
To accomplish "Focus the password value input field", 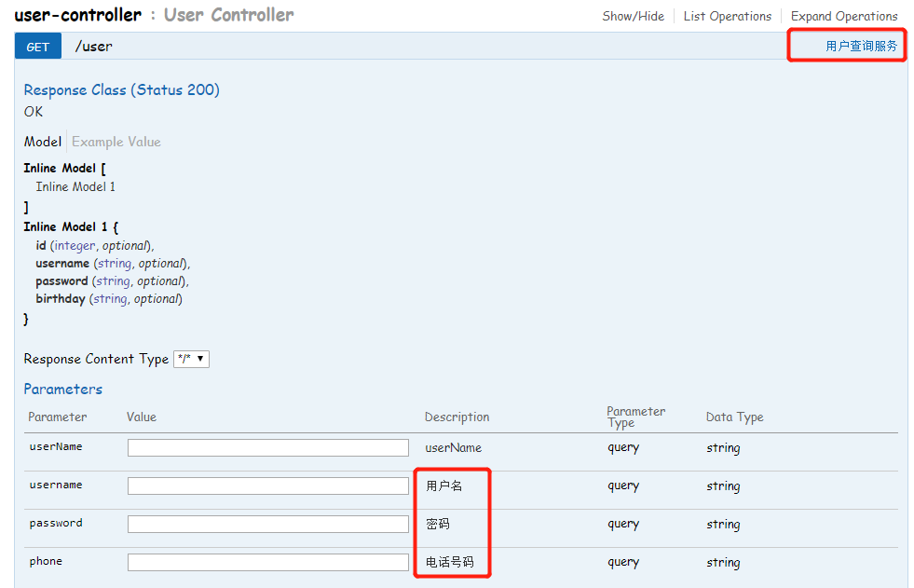I will (x=268, y=524).
